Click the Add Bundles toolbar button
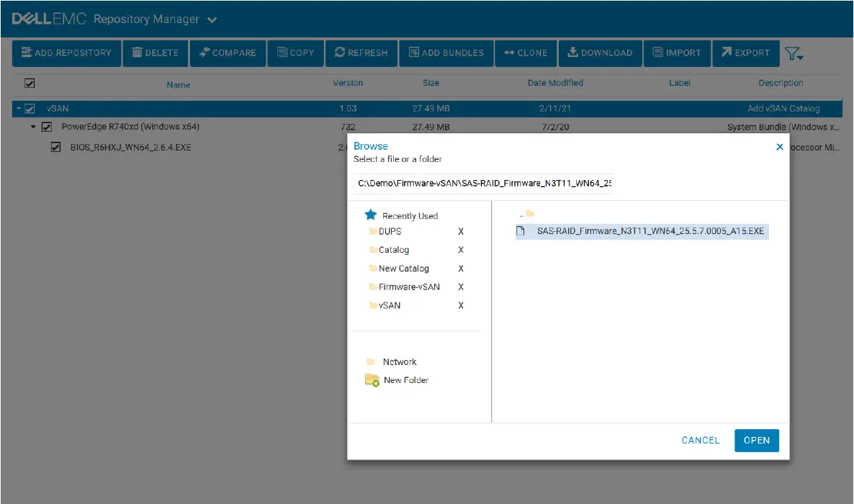The width and height of the screenshot is (854, 504). tap(446, 53)
